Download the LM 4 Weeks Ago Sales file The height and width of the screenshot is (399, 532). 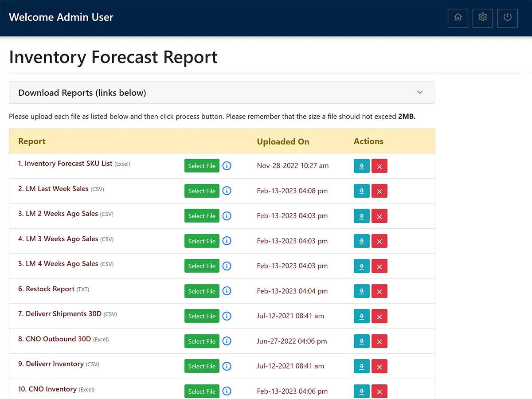[362, 266]
